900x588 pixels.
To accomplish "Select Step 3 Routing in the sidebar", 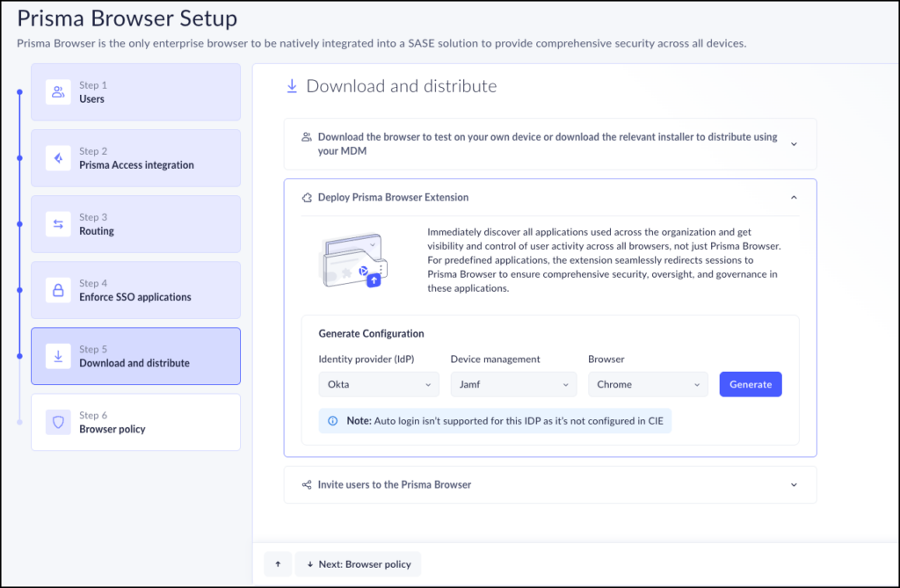I will point(135,224).
